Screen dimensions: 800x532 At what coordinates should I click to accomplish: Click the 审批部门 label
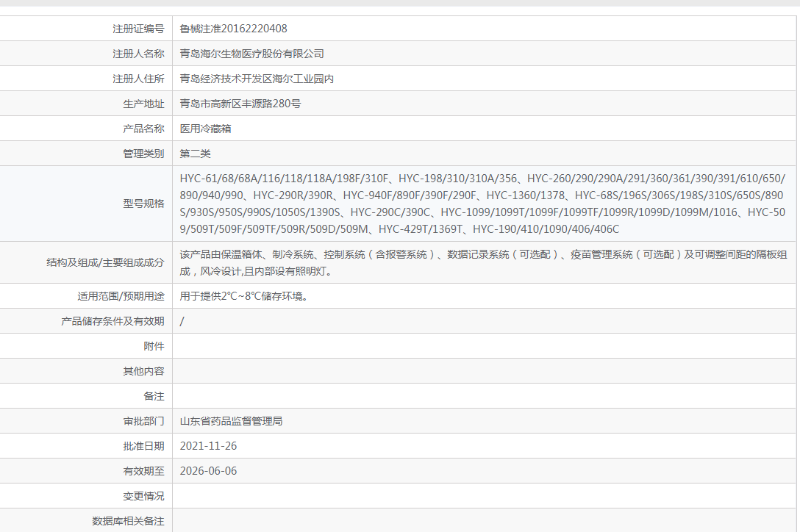[143, 421]
